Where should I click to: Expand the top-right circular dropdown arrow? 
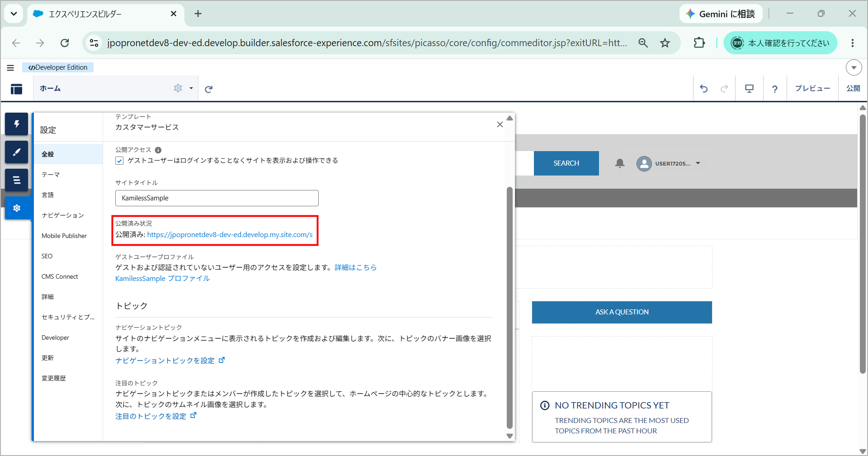coord(854,67)
